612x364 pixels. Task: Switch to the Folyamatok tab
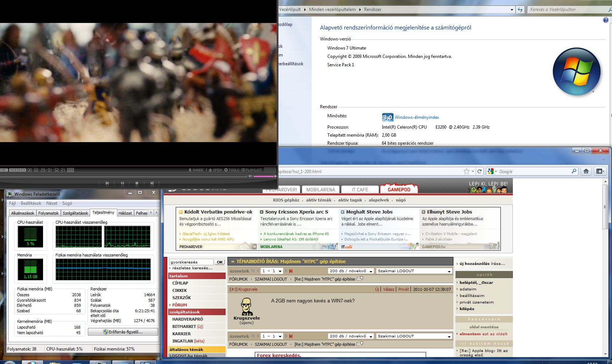[48, 213]
